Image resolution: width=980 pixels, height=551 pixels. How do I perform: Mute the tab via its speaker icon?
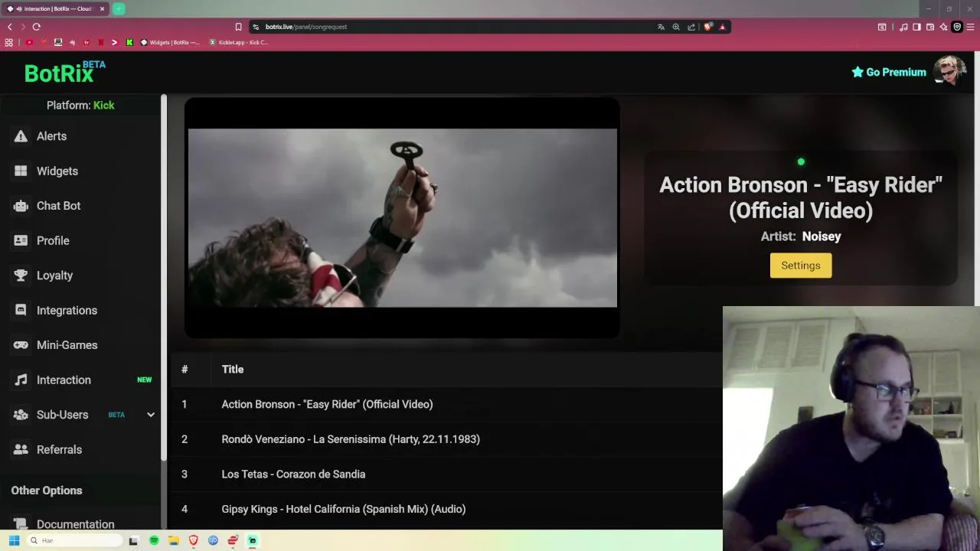[18, 9]
